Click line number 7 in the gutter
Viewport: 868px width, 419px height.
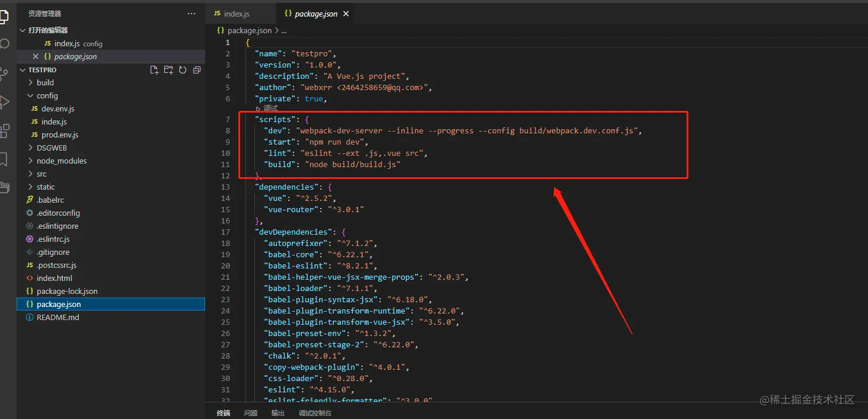point(228,120)
